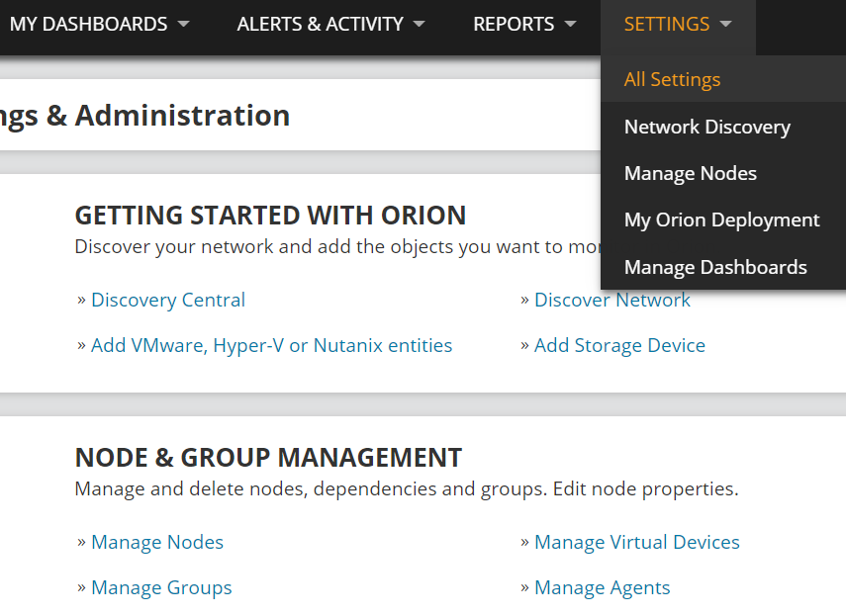846x616 pixels.
Task: Click the Node & Group Management heading
Action: tap(268, 458)
